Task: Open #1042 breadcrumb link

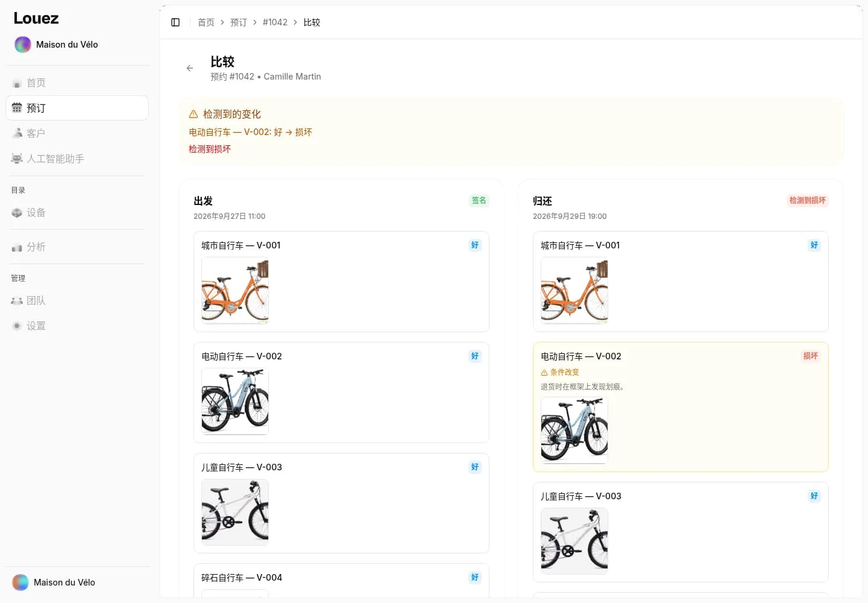Action: point(275,22)
